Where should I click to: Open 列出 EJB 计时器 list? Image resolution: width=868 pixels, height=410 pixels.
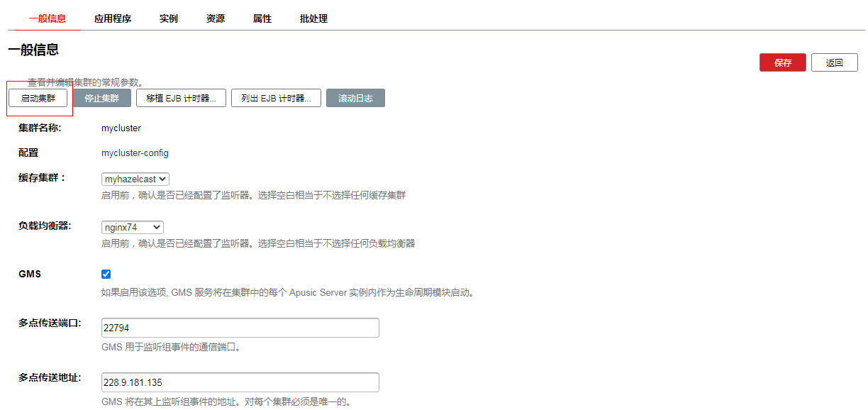(276, 98)
